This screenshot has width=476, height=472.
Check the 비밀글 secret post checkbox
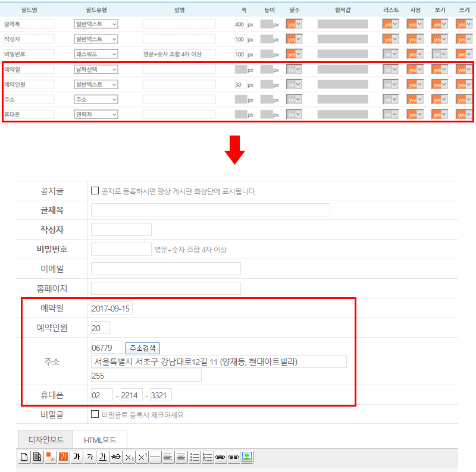(95, 414)
